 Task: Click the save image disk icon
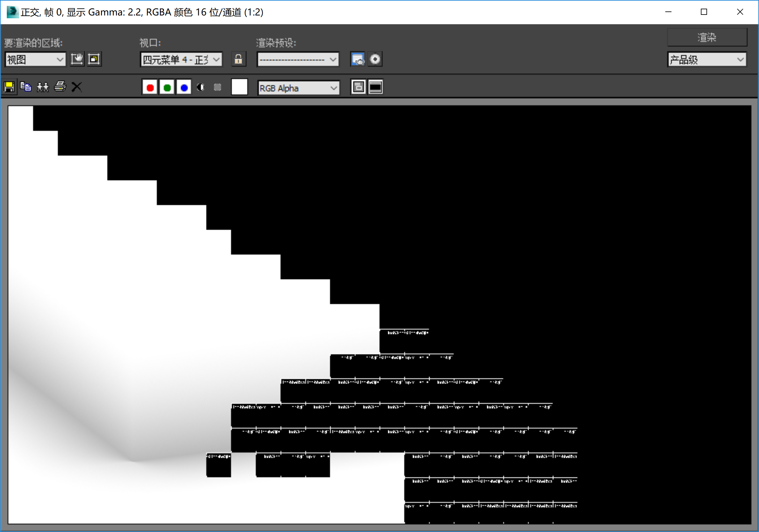pos(9,87)
